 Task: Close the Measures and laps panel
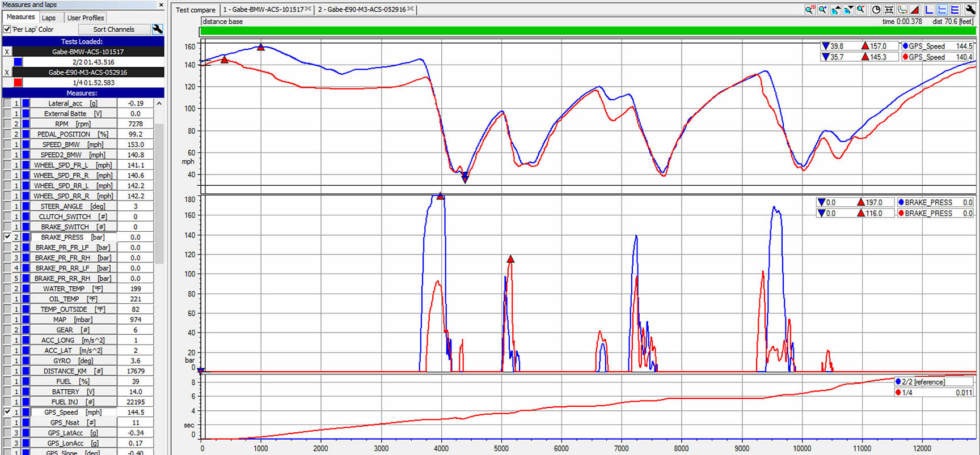(x=161, y=5)
